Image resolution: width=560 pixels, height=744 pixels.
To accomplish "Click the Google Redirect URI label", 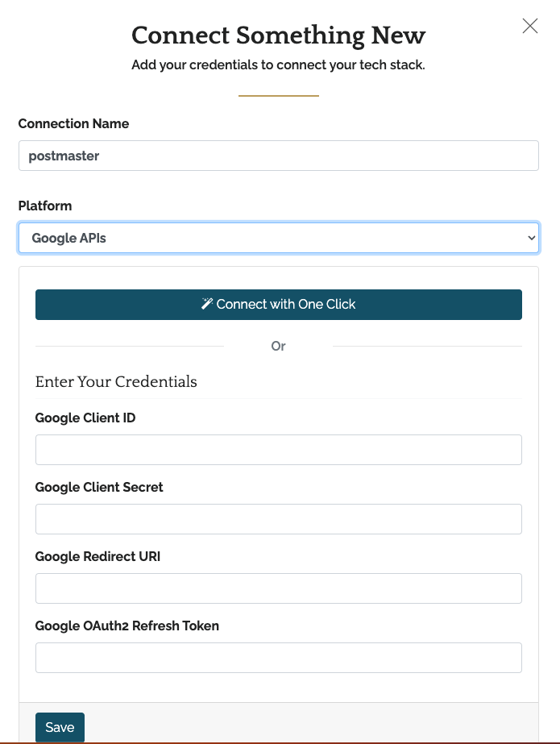I will pos(97,556).
